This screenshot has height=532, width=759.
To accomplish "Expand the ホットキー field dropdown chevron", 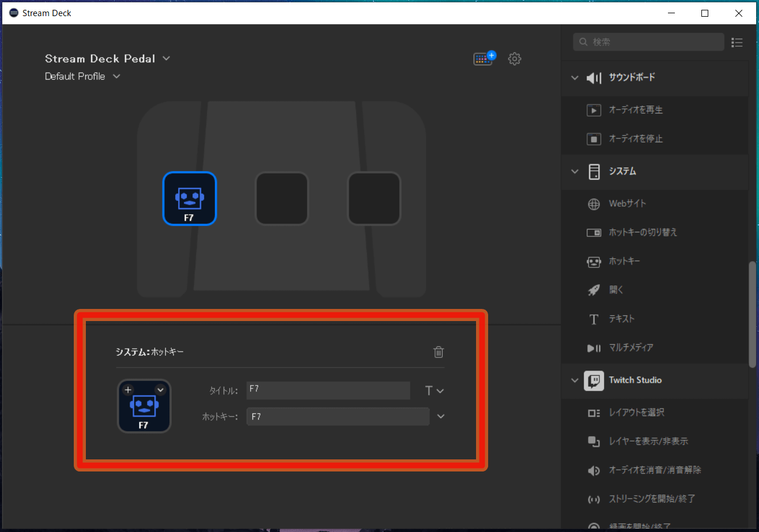I will coord(441,416).
